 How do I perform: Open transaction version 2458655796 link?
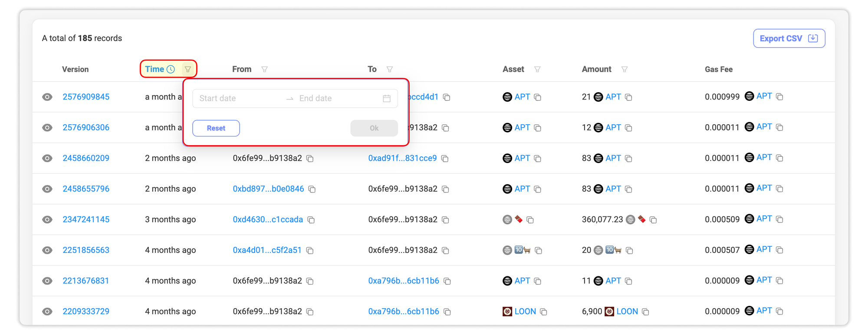click(86, 189)
